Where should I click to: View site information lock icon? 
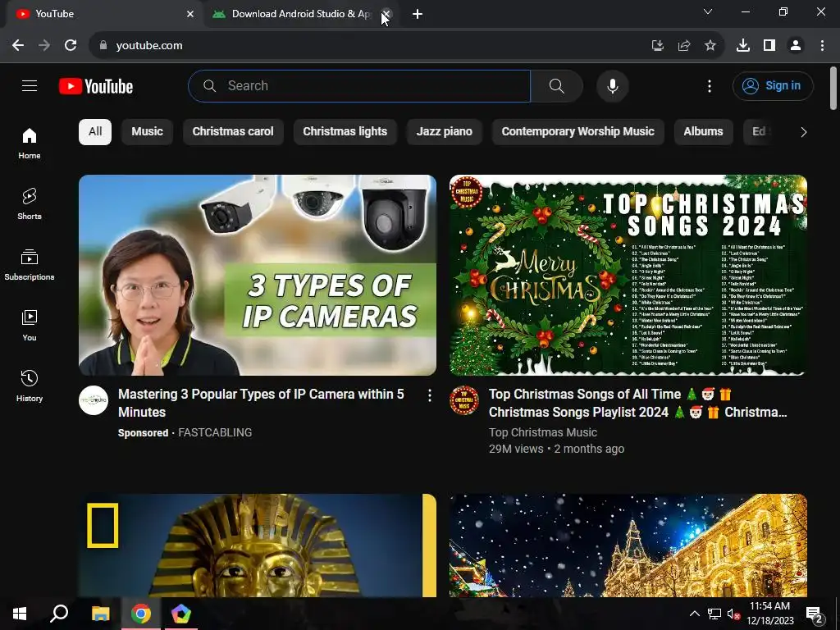(103, 46)
